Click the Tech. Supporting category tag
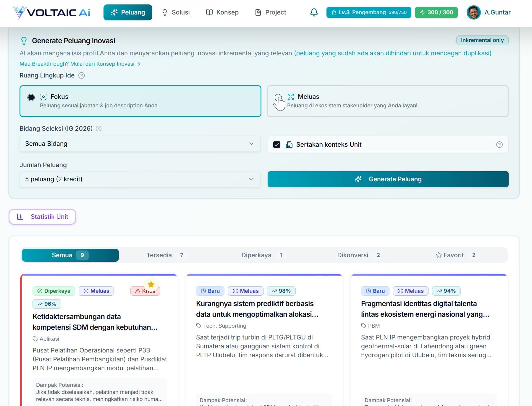 221,326
